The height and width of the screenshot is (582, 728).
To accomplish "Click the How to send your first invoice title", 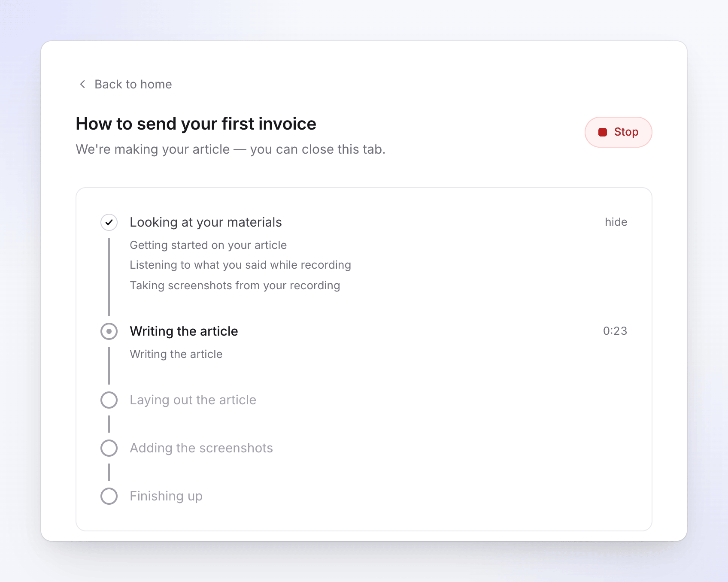I will pyautogui.click(x=196, y=124).
